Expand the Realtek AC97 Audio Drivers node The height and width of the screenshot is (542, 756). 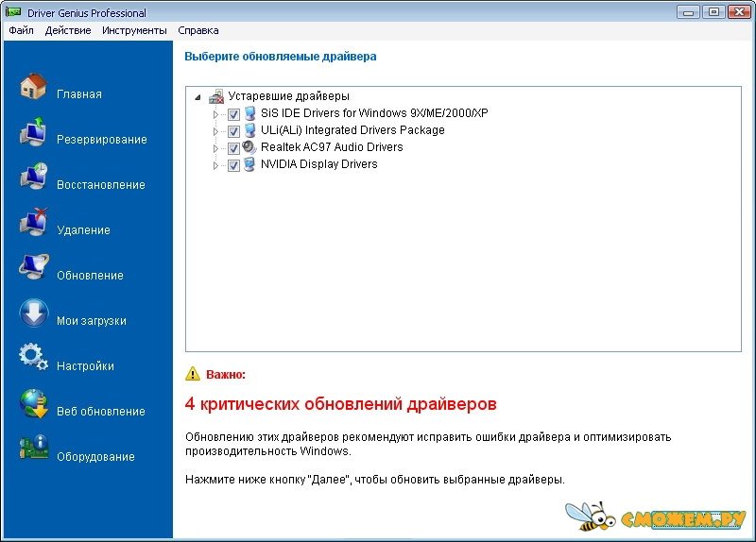pyautogui.click(x=215, y=148)
